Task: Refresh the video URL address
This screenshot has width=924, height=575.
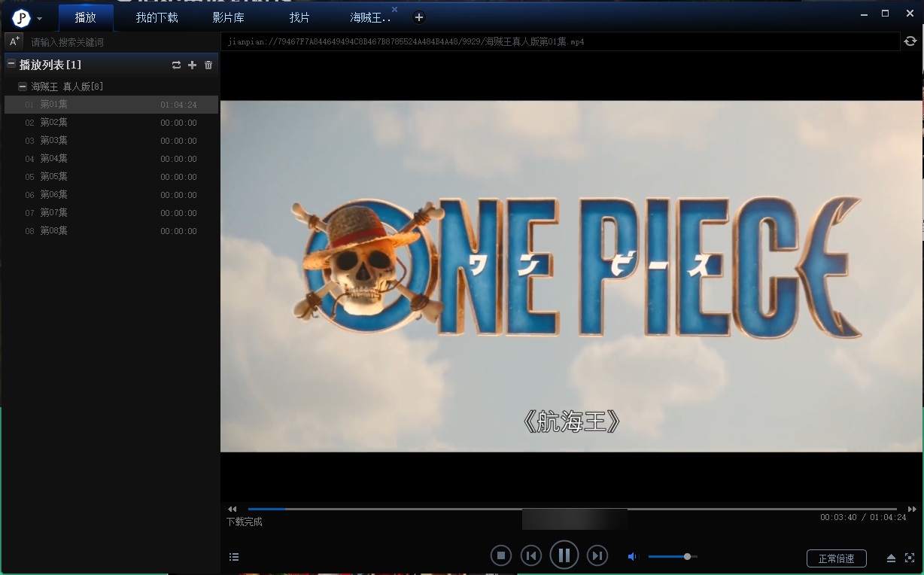Action: pos(910,41)
